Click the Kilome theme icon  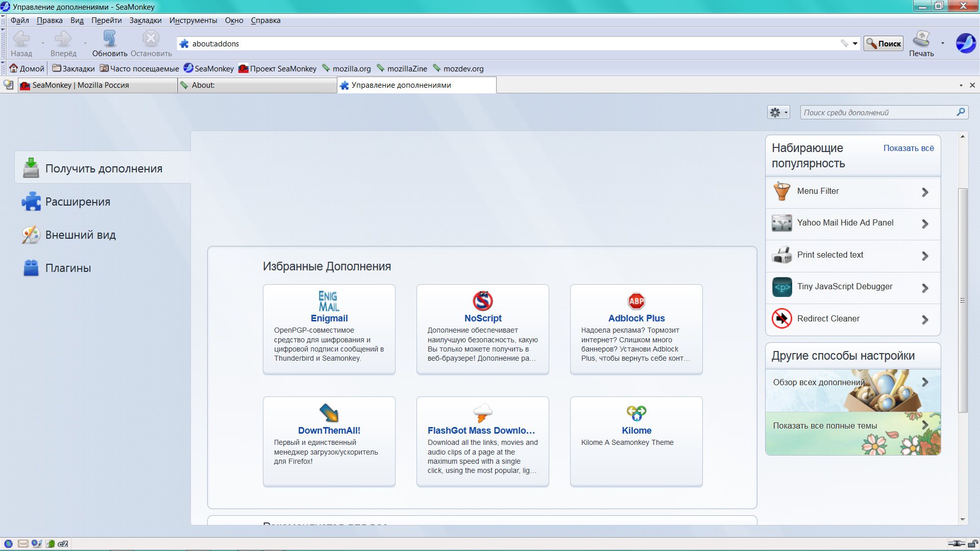tap(636, 413)
